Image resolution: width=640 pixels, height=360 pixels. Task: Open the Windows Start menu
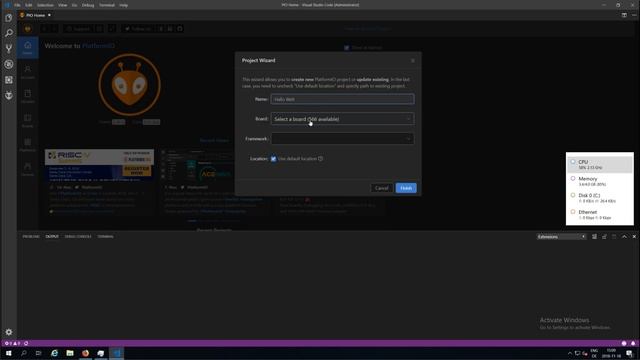8,353
